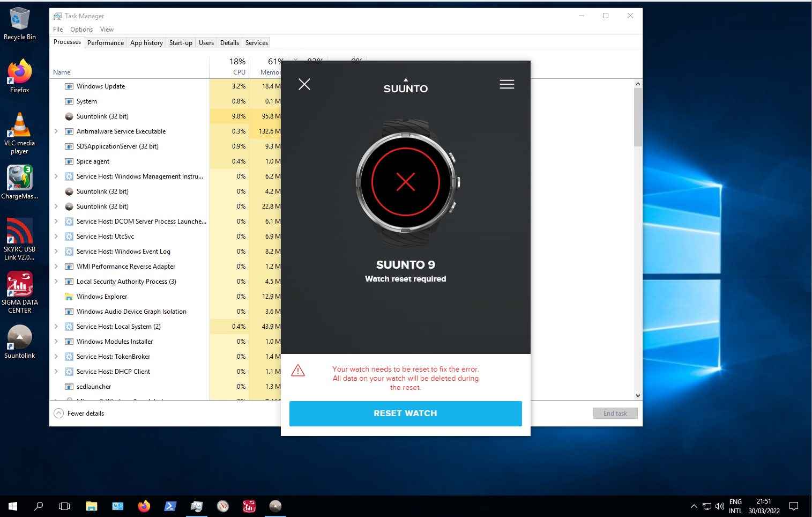
Task: Open the notification center icon
Action: 794,506
